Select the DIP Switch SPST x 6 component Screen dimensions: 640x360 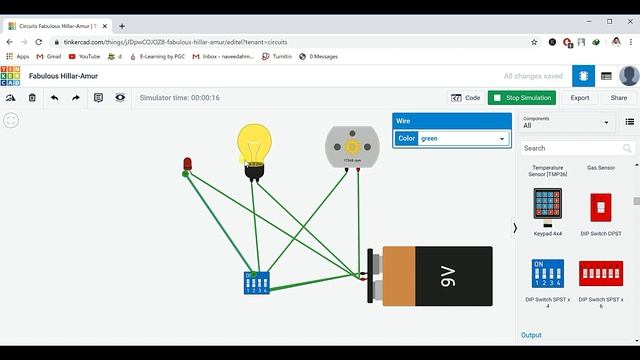click(x=601, y=283)
